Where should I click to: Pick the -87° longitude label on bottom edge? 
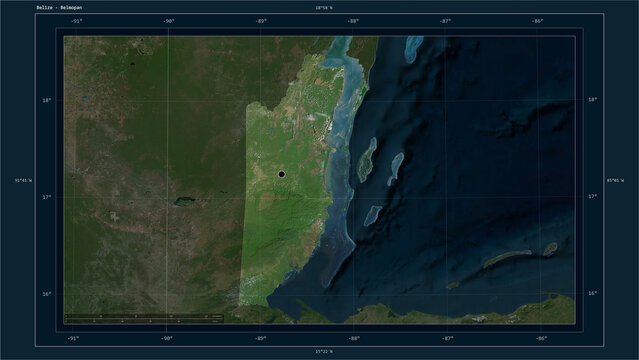point(448,338)
